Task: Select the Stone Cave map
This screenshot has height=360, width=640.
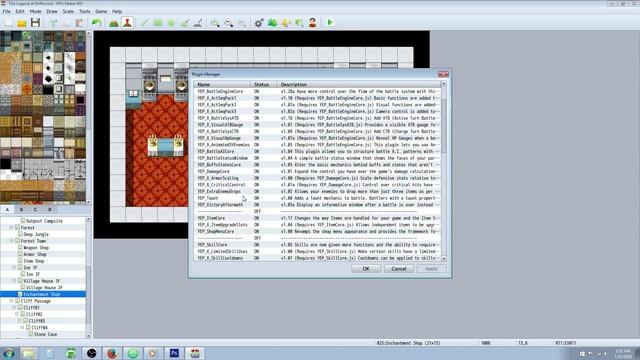Action: pos(45,334)
